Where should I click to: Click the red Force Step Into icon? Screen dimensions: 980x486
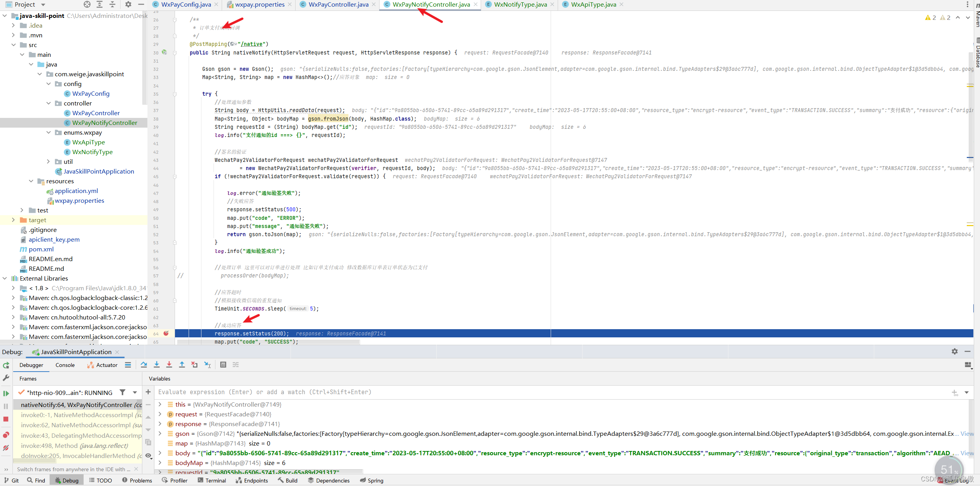[169, 365]
